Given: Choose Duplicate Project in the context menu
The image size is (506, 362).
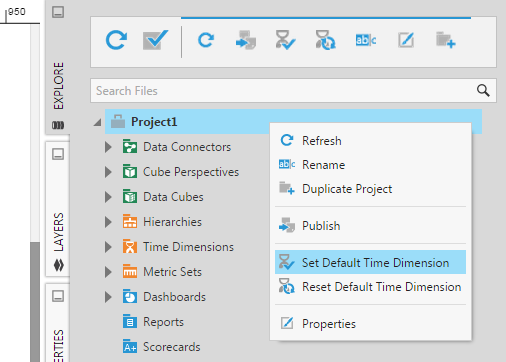Looking at the screenshot, I should [370, 189].
